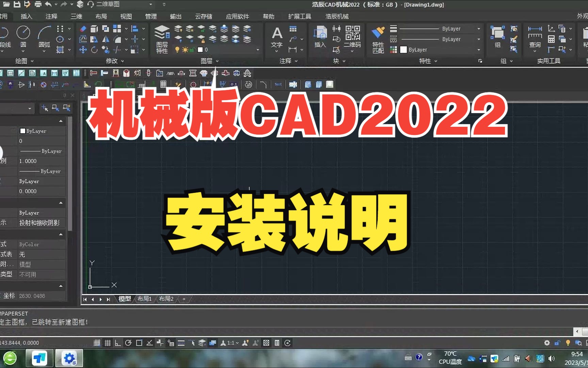
Task: Pick the Erase tool in Modify panel
Action: [83, 29]
